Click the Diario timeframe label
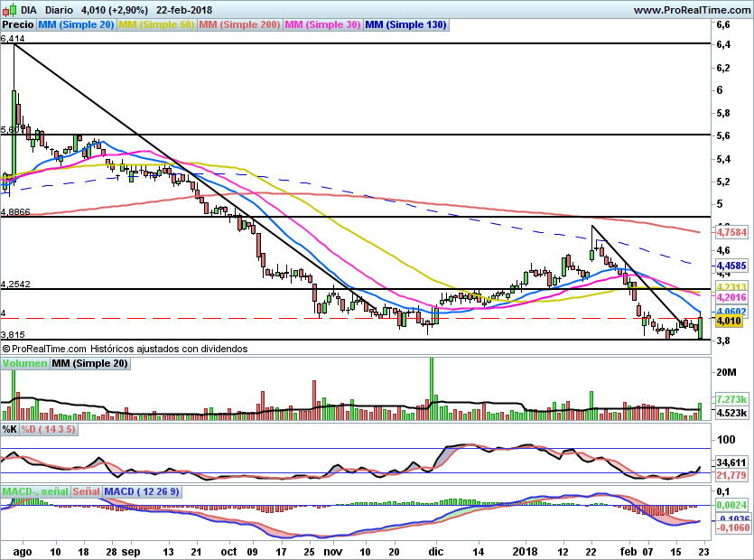This screenshot has height=560, width=754. pos(60,10)
